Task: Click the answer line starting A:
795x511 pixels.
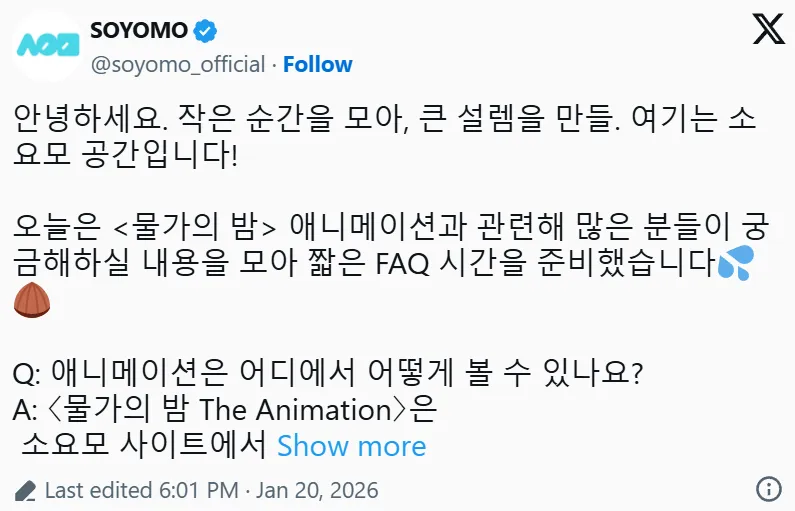Action: point(225,409)
